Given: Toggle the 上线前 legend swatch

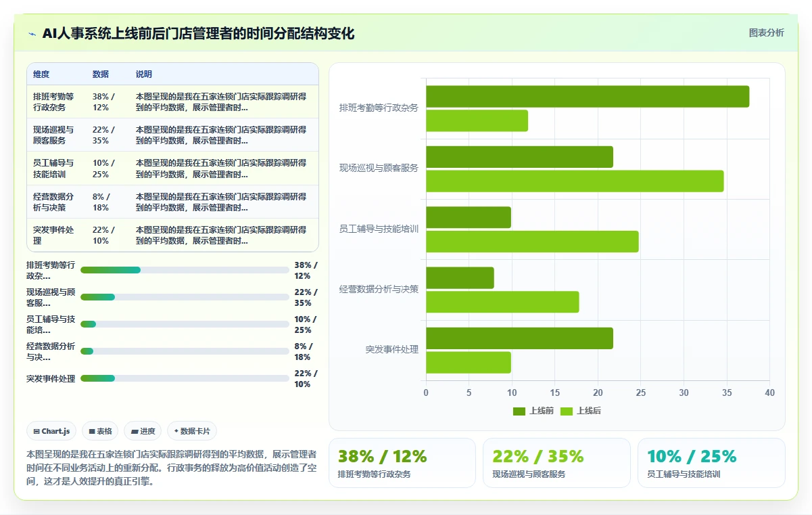Looking at the screenshot, I should 519,411.
